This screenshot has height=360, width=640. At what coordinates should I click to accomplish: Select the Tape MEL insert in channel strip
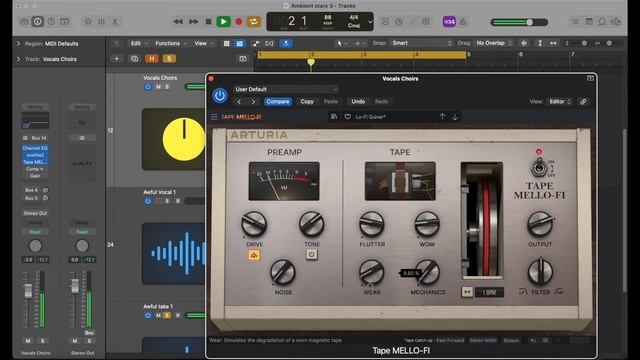pyautogui.click(x=35, y=162)
